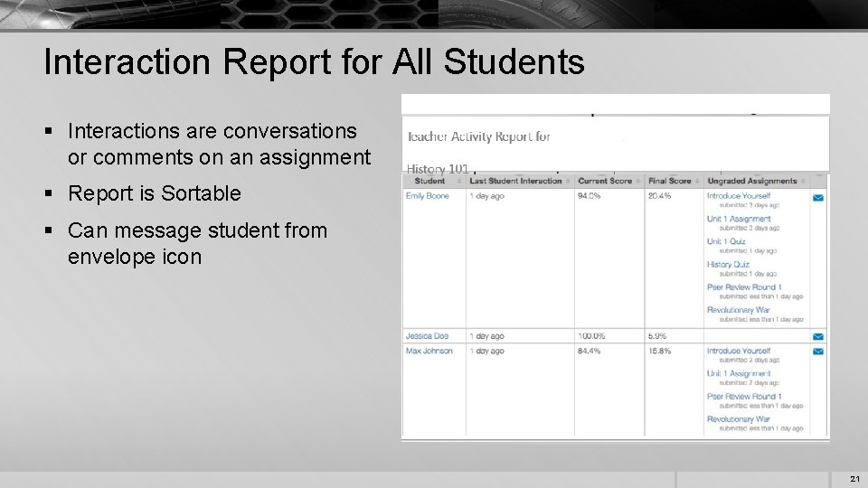Message Max Johnson via envelope icon
This screenshot has height=488, width=868.
pos(817,352)
